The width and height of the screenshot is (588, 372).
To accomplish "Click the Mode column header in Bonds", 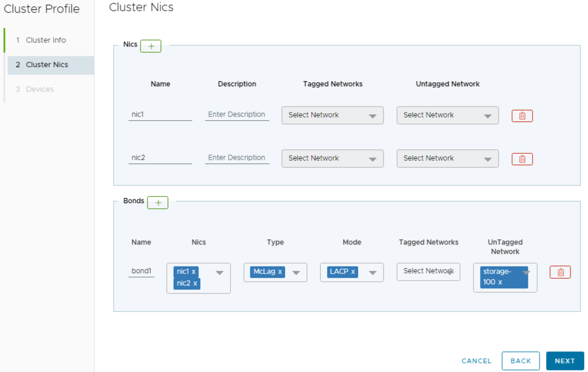I will [352, 242].
